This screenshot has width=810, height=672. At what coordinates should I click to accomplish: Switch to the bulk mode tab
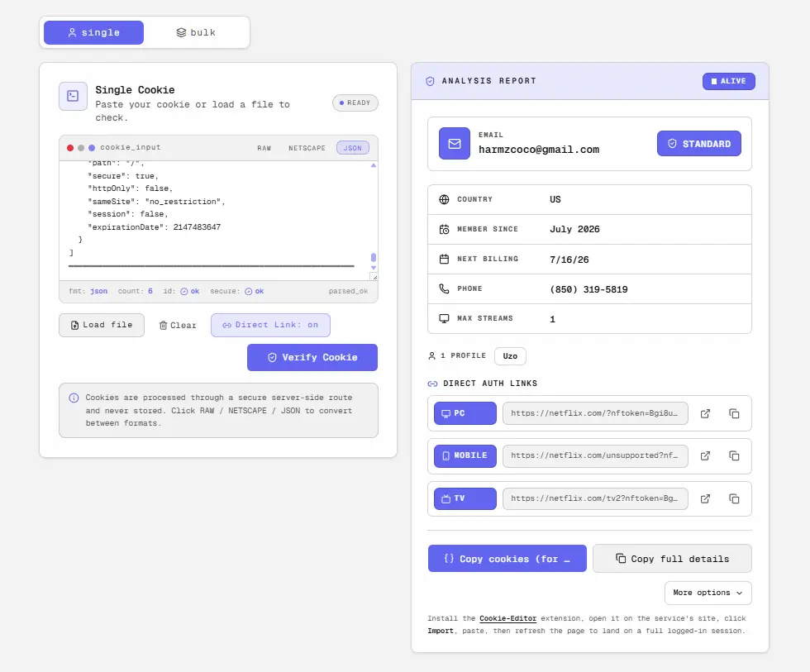(196, 32)
